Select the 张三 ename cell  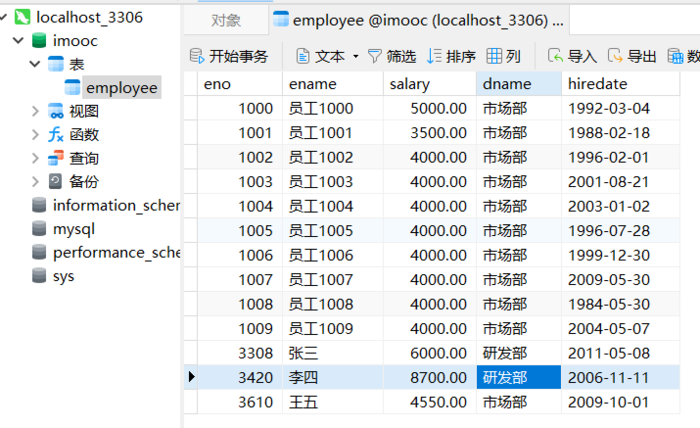[333, 353]
